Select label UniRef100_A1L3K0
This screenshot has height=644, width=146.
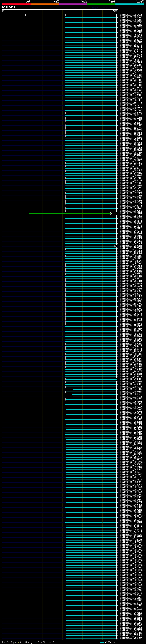131,597
